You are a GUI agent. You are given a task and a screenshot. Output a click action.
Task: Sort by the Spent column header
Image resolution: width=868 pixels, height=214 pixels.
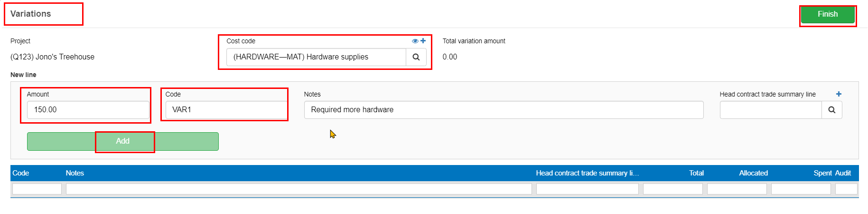point(822,173)
